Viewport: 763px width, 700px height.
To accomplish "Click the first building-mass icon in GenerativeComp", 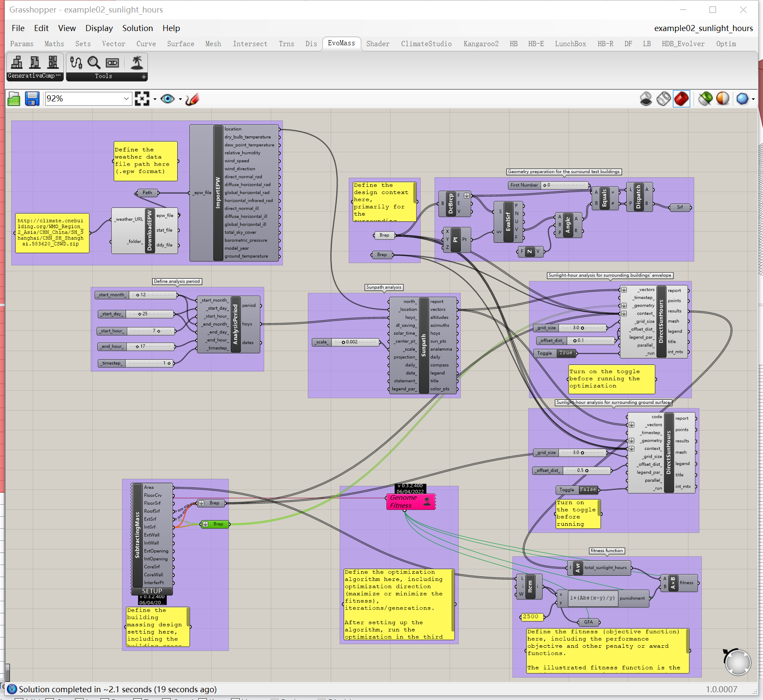I will pyautogui.click(x=17, y=63).
